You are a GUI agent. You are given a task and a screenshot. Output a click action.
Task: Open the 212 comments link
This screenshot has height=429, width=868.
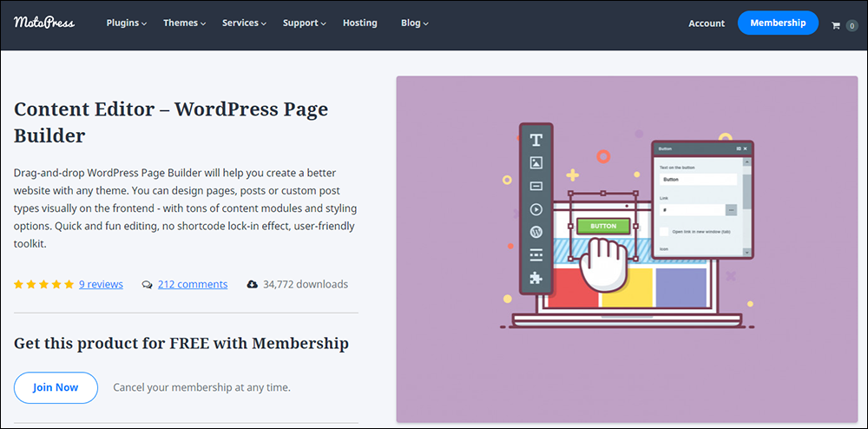click(193, 284)
